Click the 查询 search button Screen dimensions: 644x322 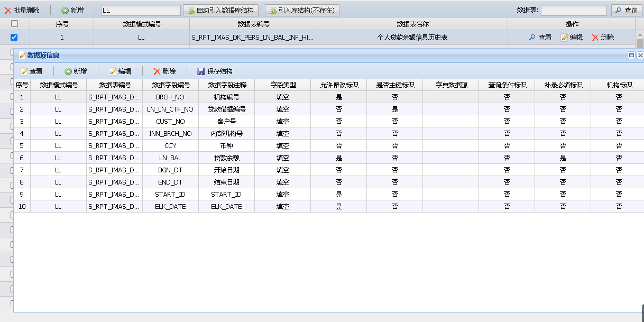(x=626, y=11)
